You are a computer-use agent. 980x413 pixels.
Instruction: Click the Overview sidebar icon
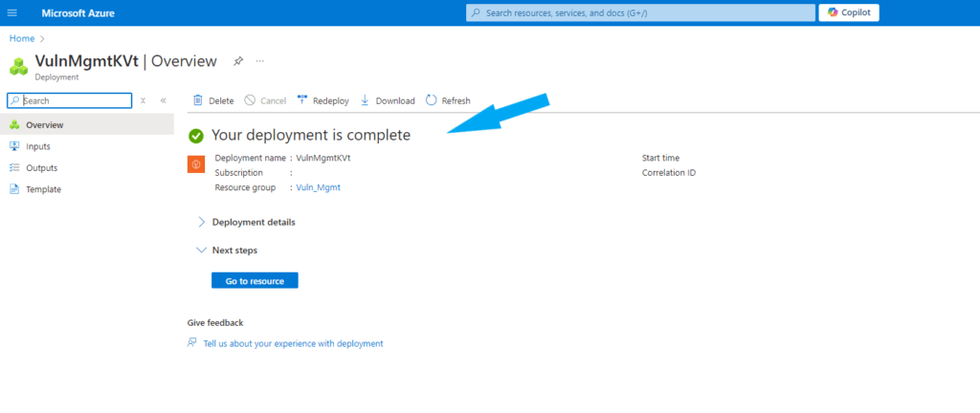14,125
